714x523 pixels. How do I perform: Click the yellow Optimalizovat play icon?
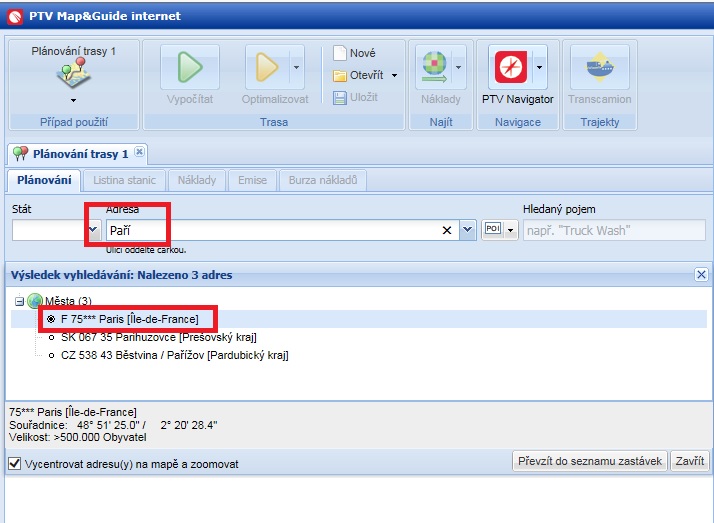coord(267,67)
